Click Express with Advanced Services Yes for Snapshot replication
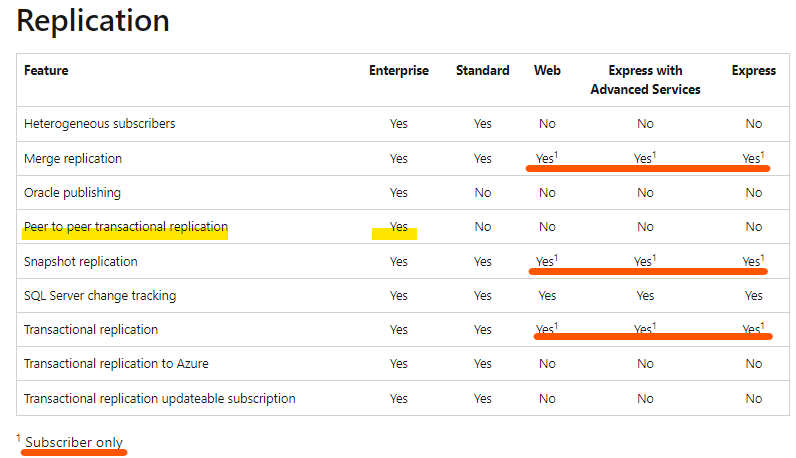 pos(645,260)
